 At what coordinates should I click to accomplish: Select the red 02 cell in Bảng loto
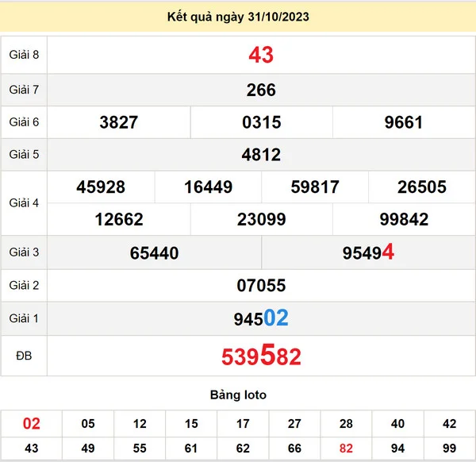(31, 424)
